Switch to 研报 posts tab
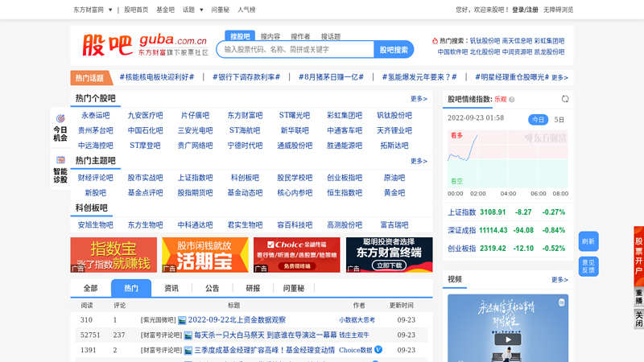Image resolution: width=644 pixels, height=362 pixels. (253, 288)
